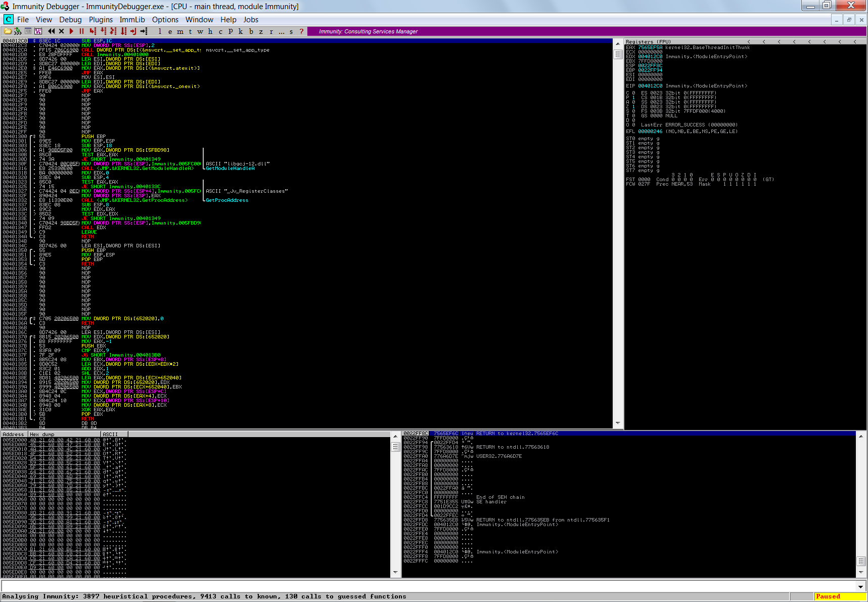Viewport: 868px width, 602px height.
Task: Show Patches with 'P' button
Action: tap(231, 31)
